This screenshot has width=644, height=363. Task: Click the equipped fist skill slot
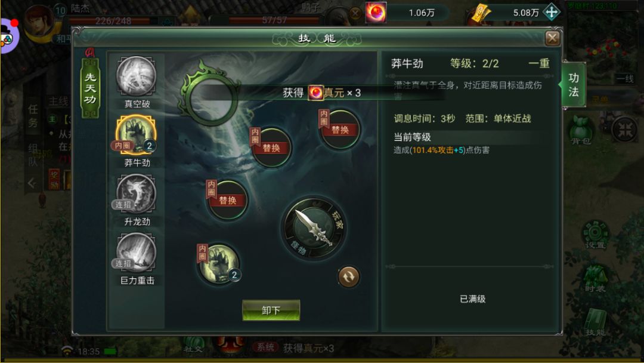point(218,264)
